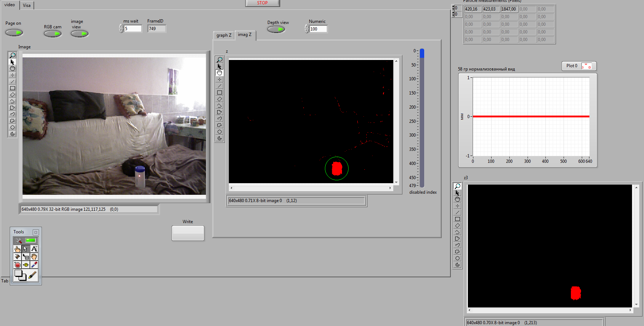
Task: Click zoom tool in Image display palette
Action: 12,55
